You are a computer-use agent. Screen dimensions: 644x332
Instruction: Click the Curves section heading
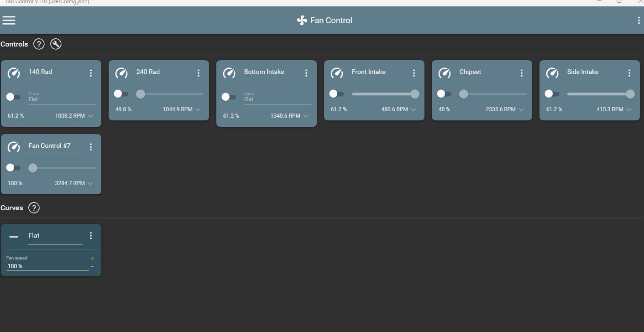(x=12, y=208)
